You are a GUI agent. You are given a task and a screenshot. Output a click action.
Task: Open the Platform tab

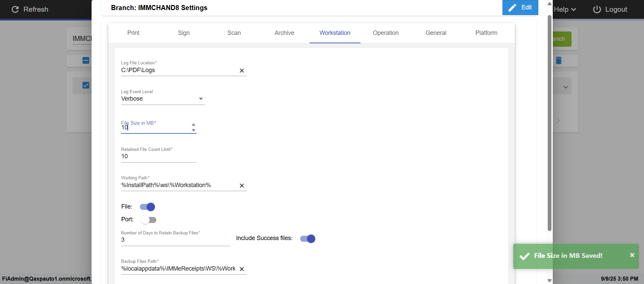coord(486,33)
